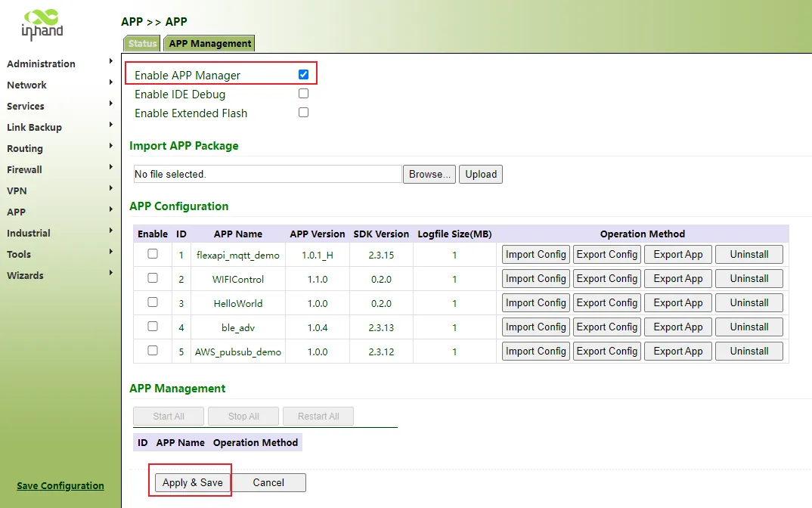This screenshot has height=508, width=812.
Task: Expand the VPN menu arrow
Action: (111, 188)
